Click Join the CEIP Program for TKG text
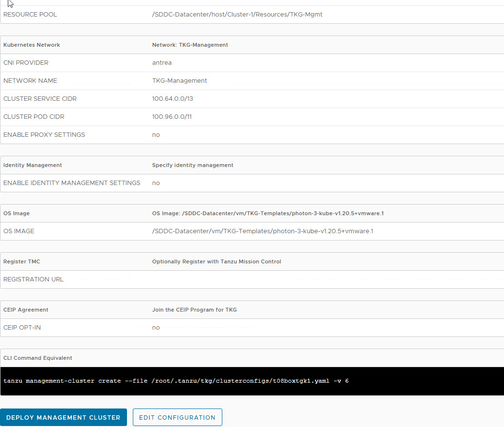This screenshot has width=504, height=427. 195,310
